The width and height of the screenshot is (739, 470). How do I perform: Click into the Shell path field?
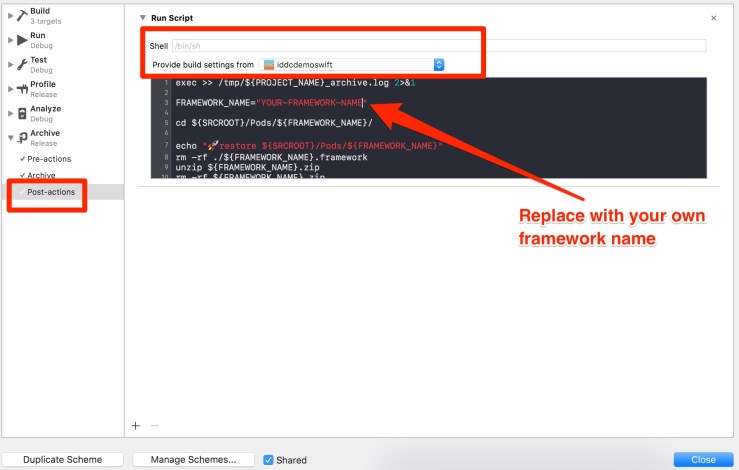pos(438,46)
